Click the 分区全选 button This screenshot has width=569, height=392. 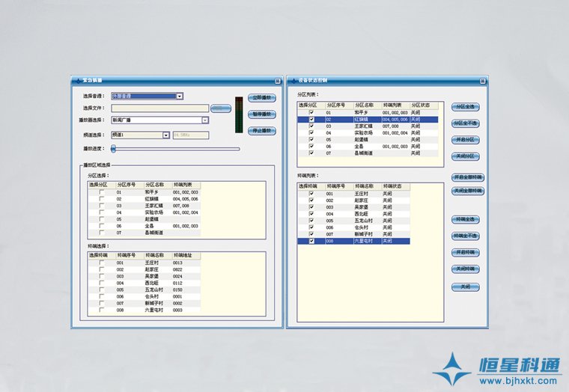point(465,107)
